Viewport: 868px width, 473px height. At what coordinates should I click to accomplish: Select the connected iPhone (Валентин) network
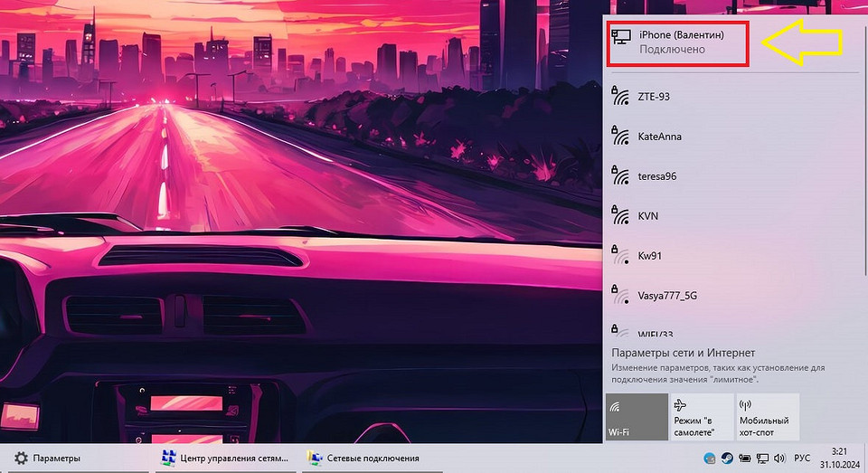pyautogui.click(x=676, y=42)
